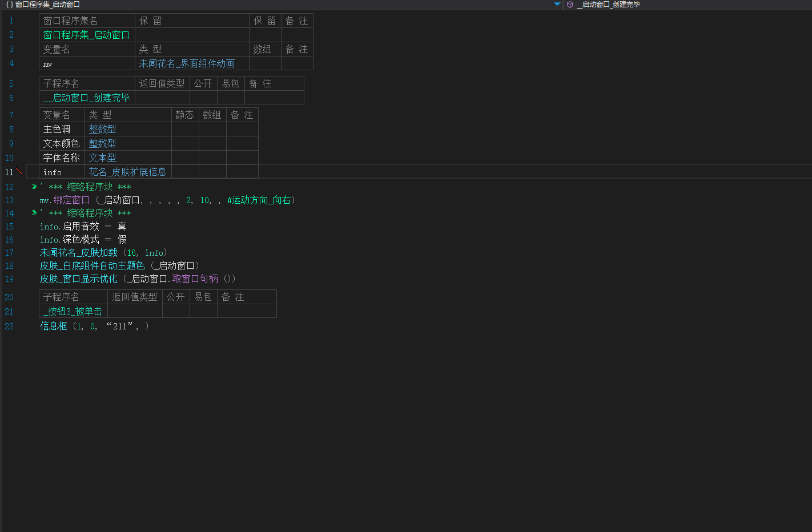Click the 公开 cell for _启动窗口_创建完毕
Image resolution: width=812 pixels, height=532 pixels.
[x=203, y=98]
